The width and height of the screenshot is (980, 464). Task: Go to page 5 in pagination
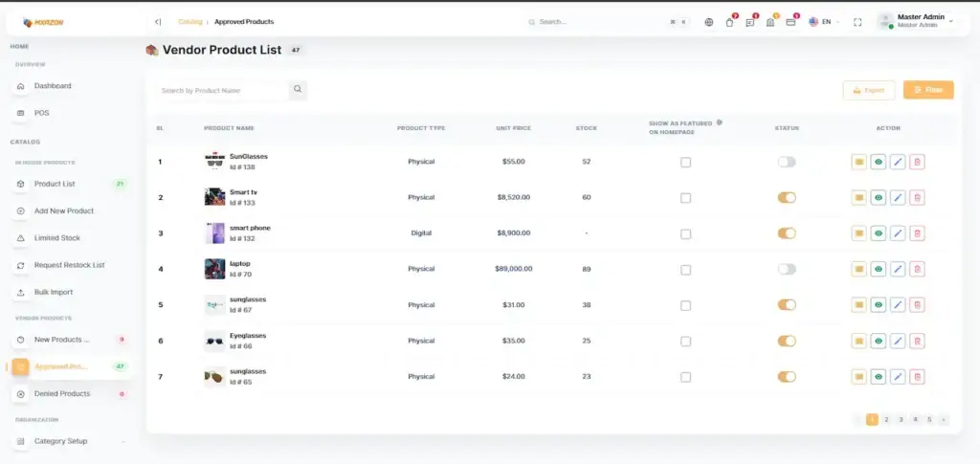(x=929, y=420)
